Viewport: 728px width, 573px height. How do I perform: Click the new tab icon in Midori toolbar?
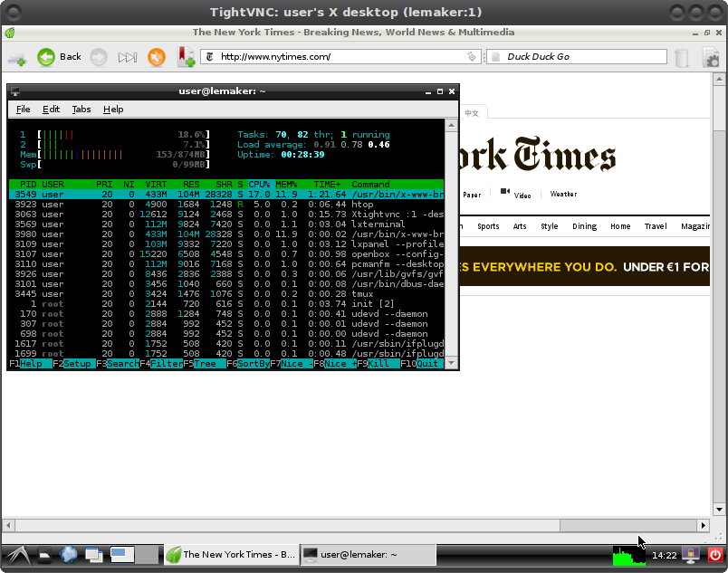[x=16, y=58]
